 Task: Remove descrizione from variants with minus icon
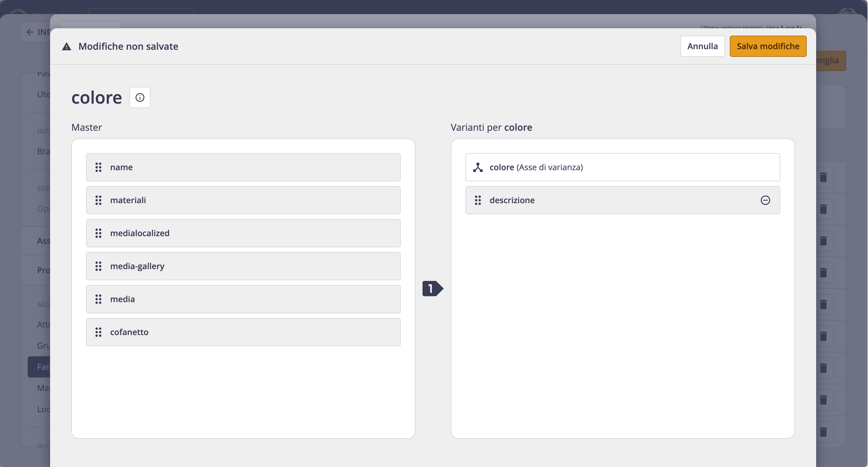765,200
